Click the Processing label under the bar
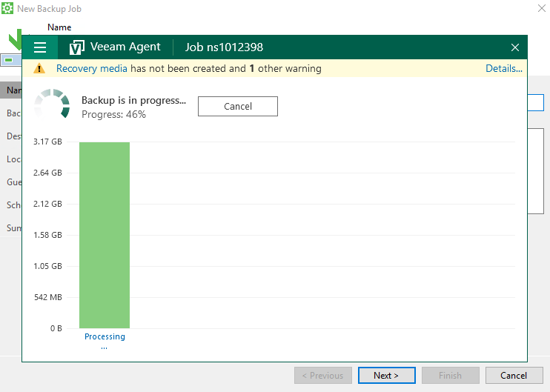The width and height of the screenshot is (550, 392). pos(105,336)
